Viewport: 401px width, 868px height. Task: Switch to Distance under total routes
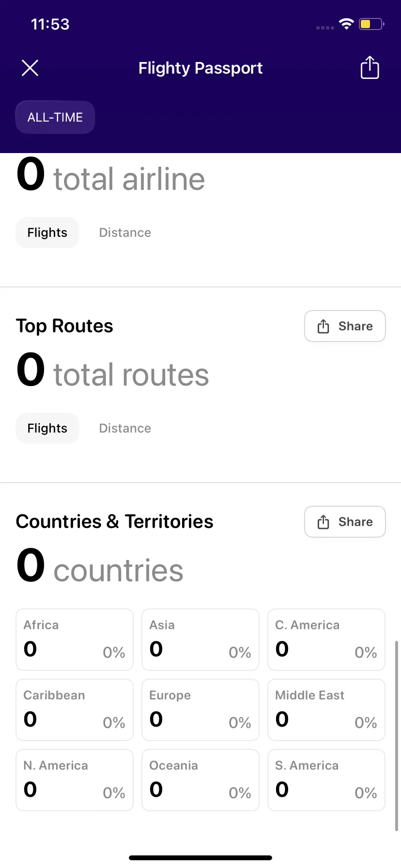125,428
